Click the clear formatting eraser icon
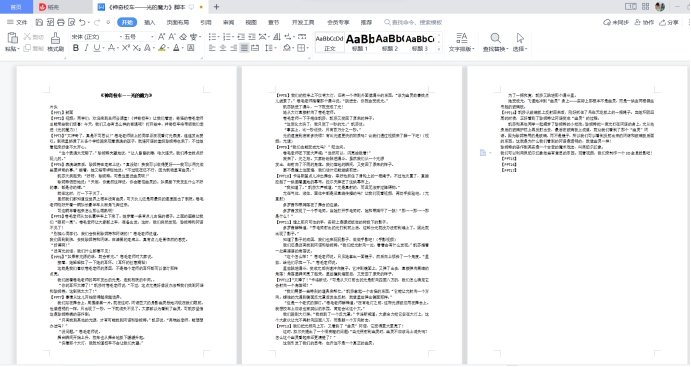 183,37
